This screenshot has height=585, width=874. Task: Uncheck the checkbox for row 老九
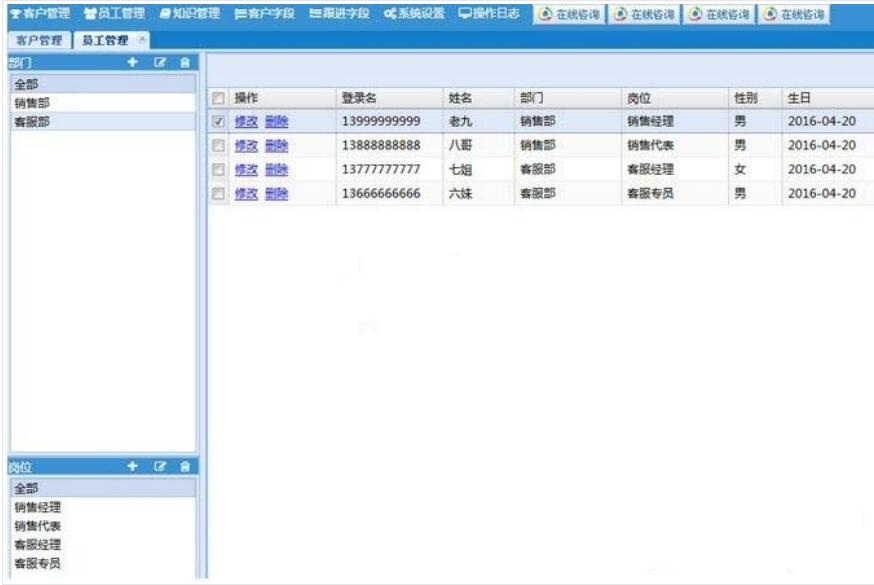click(x=218, y=121)
